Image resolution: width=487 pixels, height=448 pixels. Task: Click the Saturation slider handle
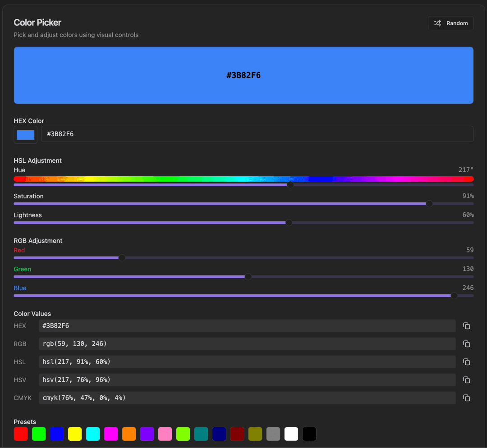click(x=429, y=204)
